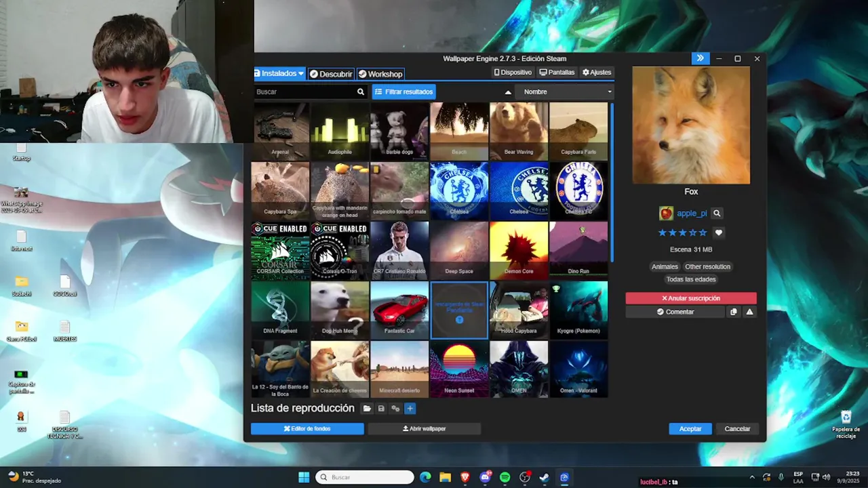Click the Filtrar resultados button
868x488 pixels.
coord(404,91)
